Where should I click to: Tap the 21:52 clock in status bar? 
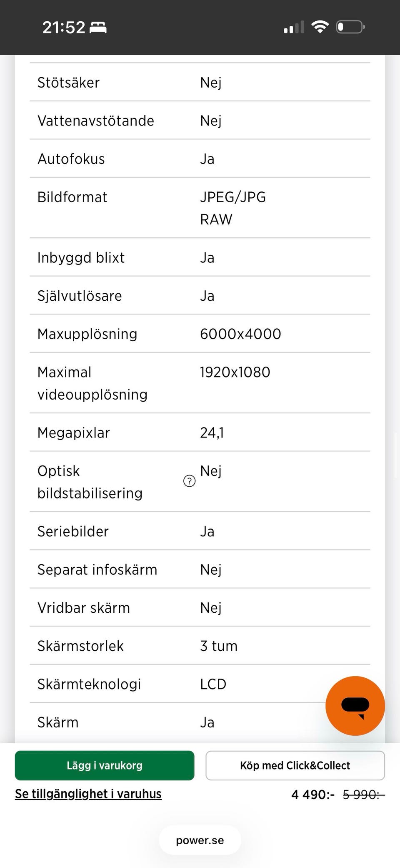64,28
